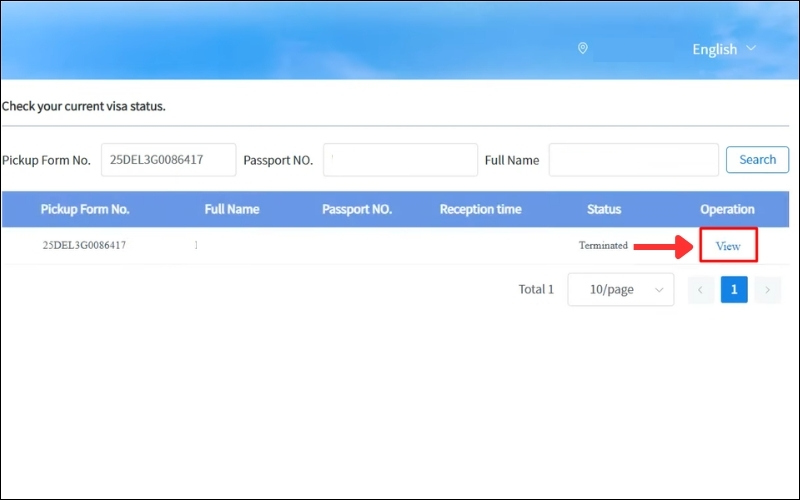
Task: Click the Pickup Form No. input field
Action: coord(168,160)
